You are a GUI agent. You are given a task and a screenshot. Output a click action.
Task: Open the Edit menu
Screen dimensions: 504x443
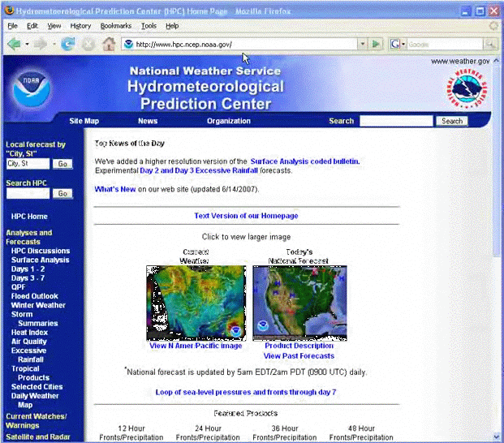[32, 26]
